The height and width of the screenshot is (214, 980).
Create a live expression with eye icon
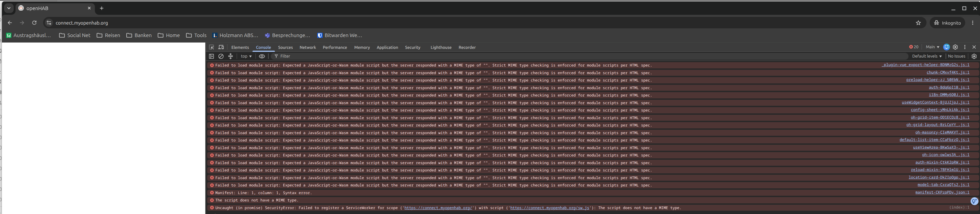pyautogui.click(x=262, y=56)
